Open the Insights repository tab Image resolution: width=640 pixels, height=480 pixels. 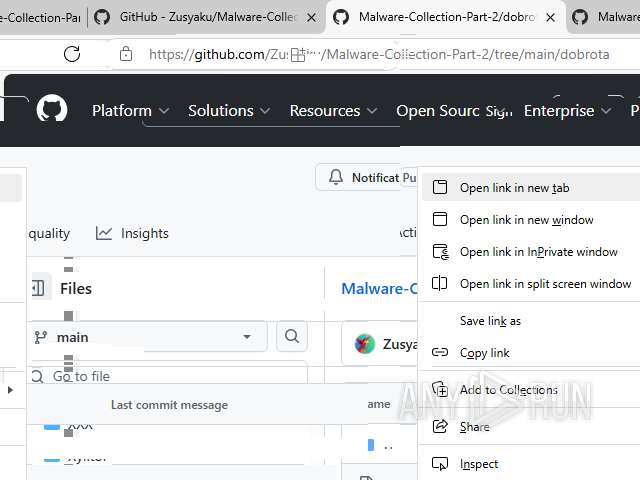tap(132, 233)
